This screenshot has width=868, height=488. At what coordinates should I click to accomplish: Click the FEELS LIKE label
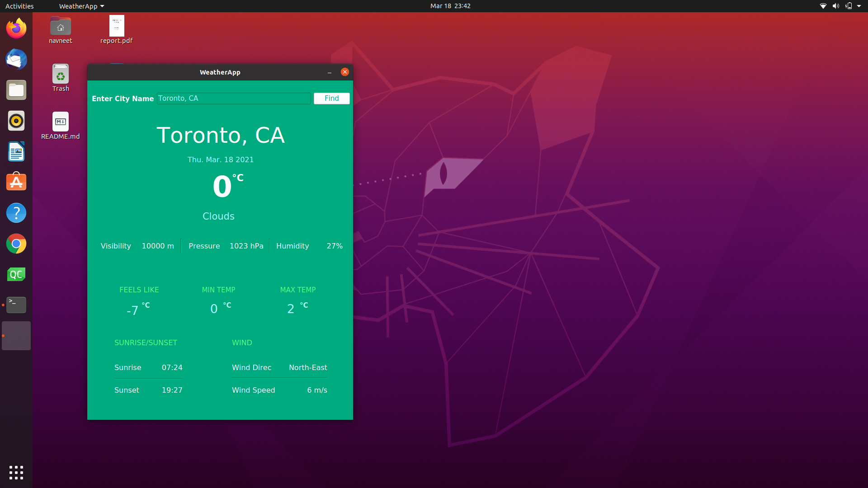(139, 290)
